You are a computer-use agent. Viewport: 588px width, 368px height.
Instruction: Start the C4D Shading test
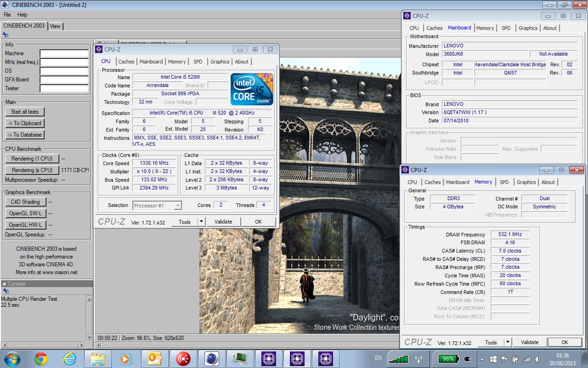pyautogui.click(x=26, y=202)
